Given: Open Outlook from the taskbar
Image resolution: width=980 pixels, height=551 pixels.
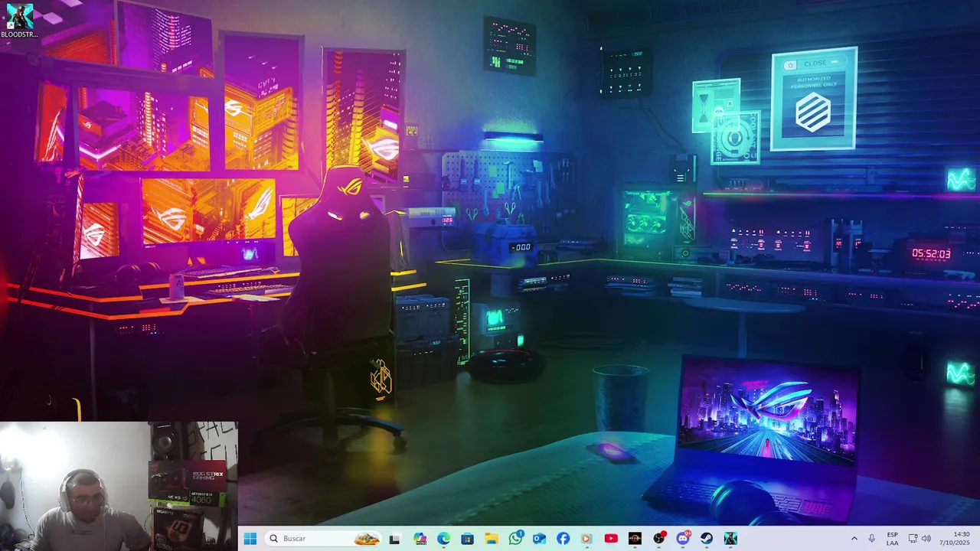Looking at the screenshot, I should pos(539,539).
